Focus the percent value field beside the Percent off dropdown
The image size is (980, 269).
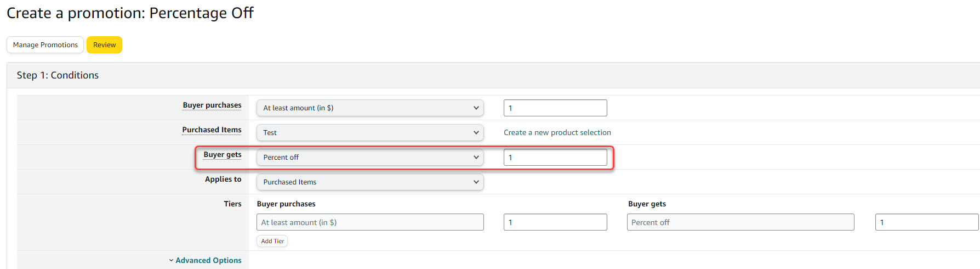(555, 158)
